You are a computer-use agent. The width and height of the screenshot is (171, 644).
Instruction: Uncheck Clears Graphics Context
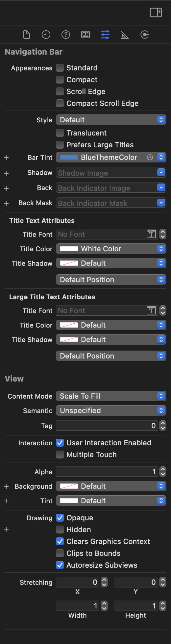point(60,541)
